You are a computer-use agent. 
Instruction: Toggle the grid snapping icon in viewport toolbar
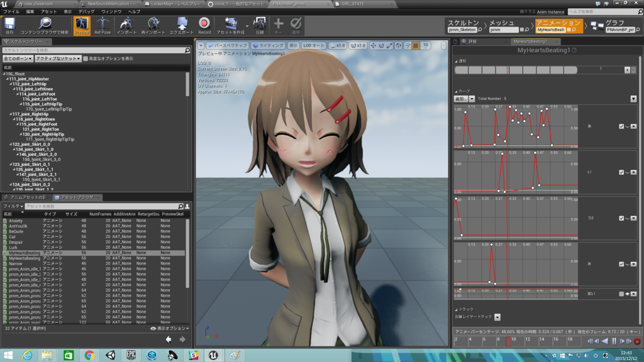click(x=416, y=45)
